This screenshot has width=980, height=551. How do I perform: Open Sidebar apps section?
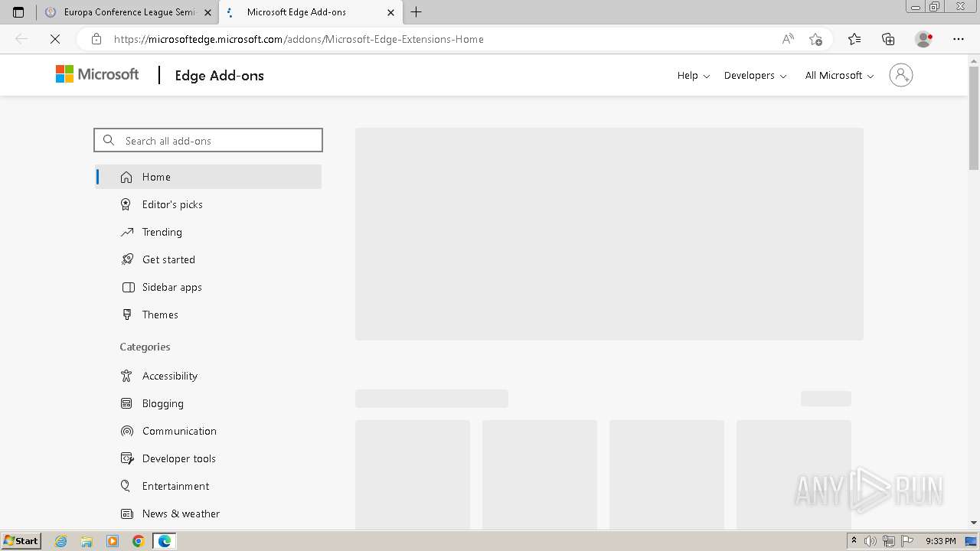[208, 287]
